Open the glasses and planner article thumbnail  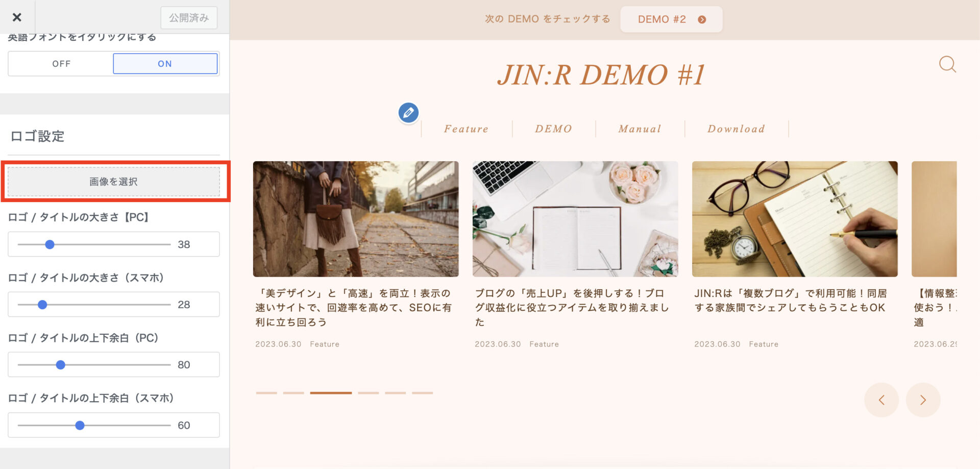(795, 219)
